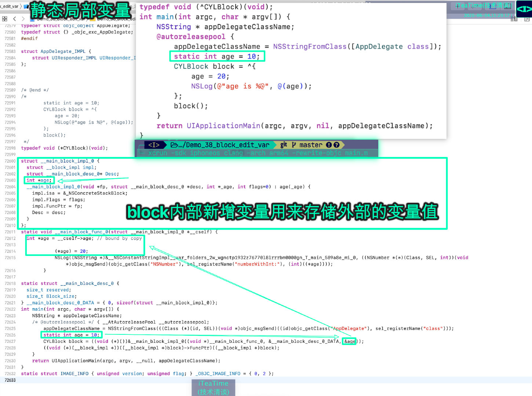The image size is (532, 396).
Task: Click 'struct UIResponder_IMPL UIResponder_I' line 72584
Action: click(x=84, y=58)
